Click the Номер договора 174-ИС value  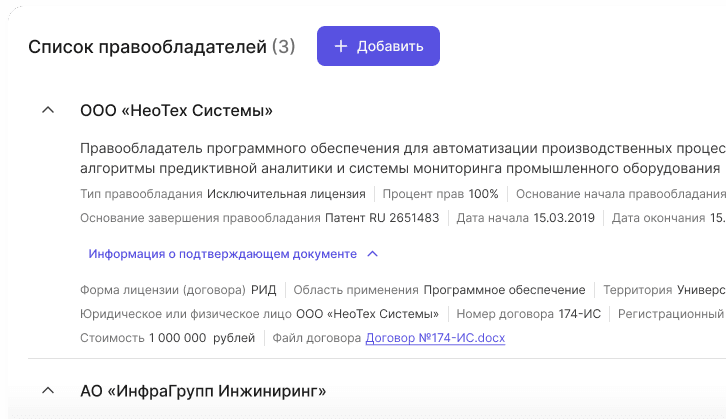tap(580, 314)
